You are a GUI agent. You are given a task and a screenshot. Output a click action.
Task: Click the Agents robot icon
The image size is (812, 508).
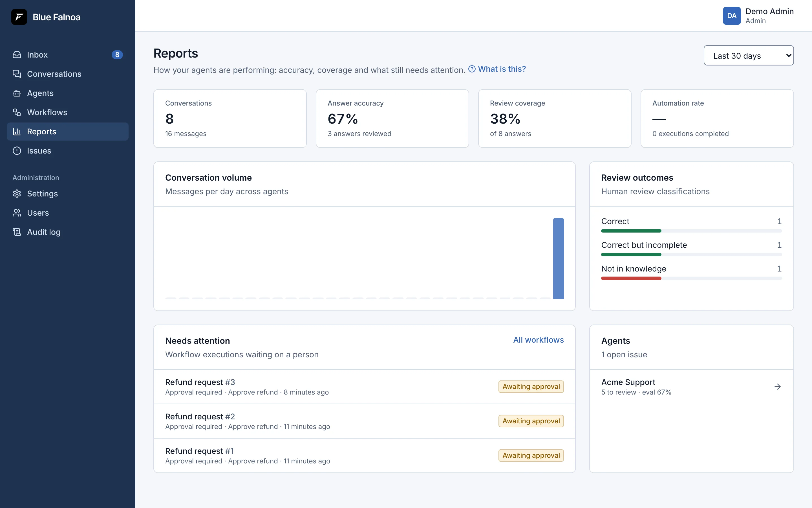tap(17, 93)
